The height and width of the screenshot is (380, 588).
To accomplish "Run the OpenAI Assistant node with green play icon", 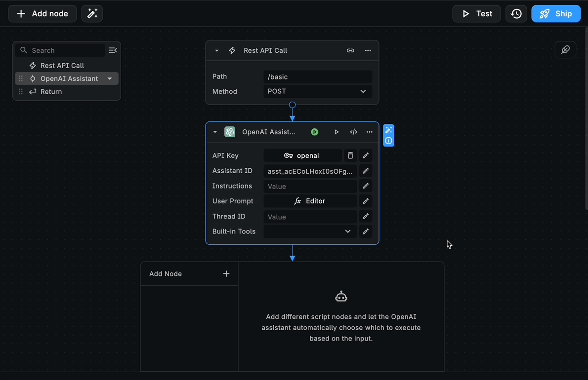I will [x=315, y=132].
